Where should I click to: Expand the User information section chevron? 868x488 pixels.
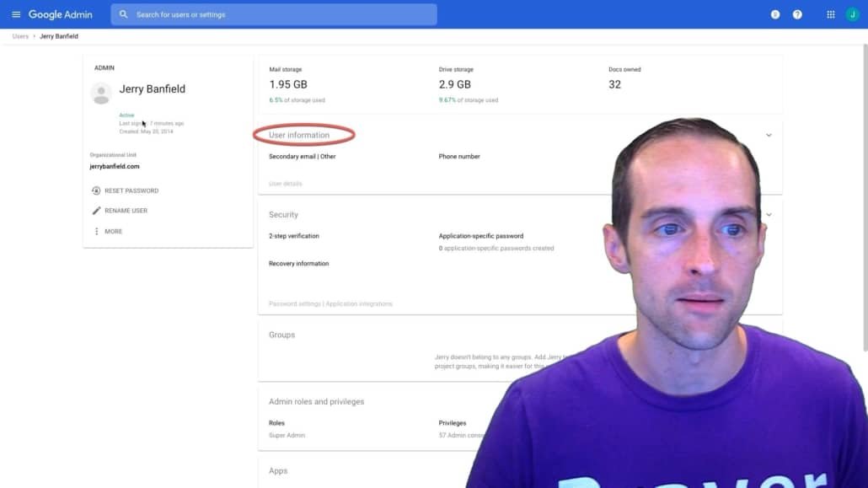tap(769, 135)
